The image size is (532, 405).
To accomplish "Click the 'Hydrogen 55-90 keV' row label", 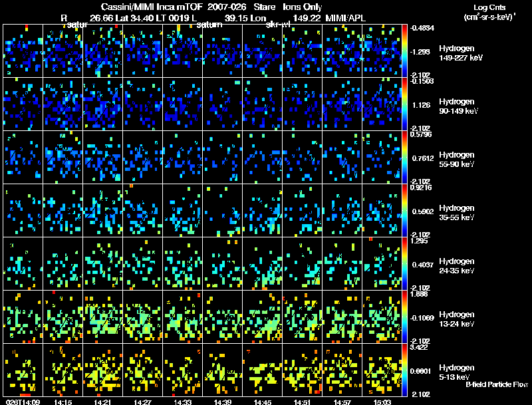I will tap(457, 160).
